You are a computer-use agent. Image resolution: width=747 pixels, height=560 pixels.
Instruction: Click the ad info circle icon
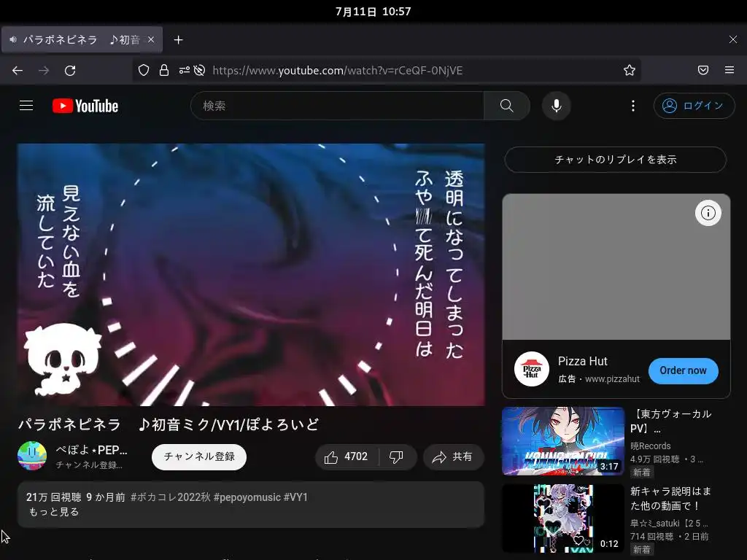[708, 213]
